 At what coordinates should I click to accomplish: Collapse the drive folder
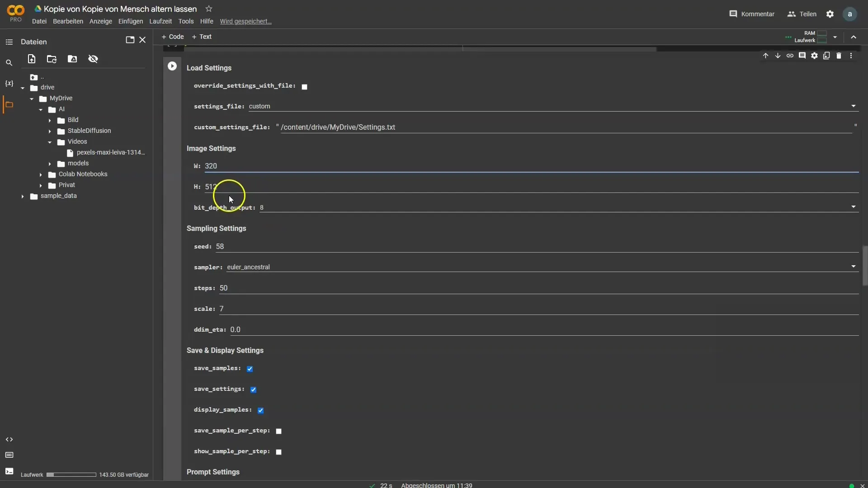click(23, 88)
